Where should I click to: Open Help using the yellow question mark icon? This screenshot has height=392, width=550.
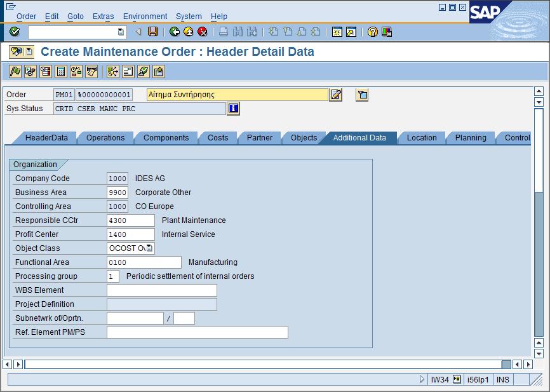(373, 32)
